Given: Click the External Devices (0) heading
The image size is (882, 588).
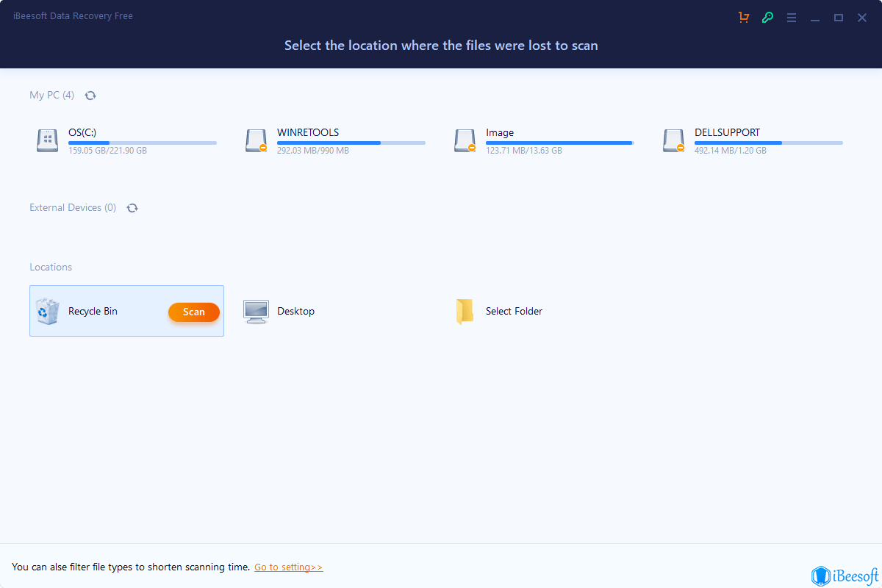Looking at the screenshot, I should coord(73,208).
